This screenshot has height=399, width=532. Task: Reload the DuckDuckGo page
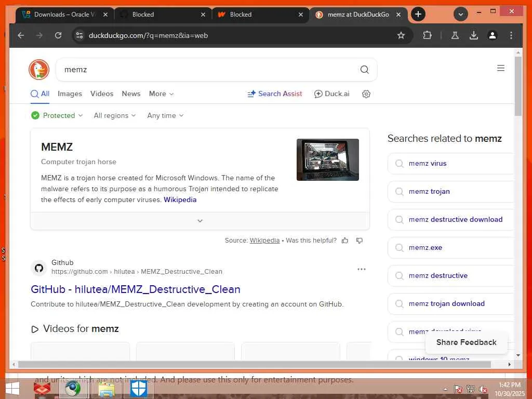point(58,35)
